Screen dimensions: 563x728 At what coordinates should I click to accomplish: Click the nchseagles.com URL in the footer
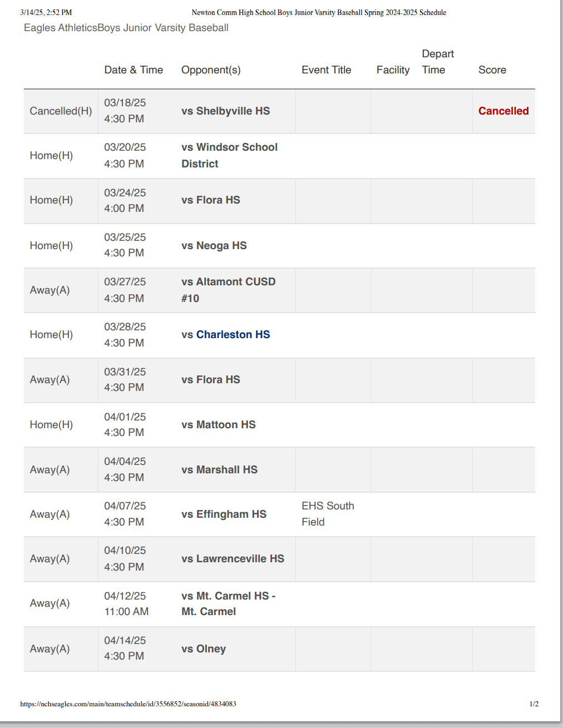pos(128,704)
